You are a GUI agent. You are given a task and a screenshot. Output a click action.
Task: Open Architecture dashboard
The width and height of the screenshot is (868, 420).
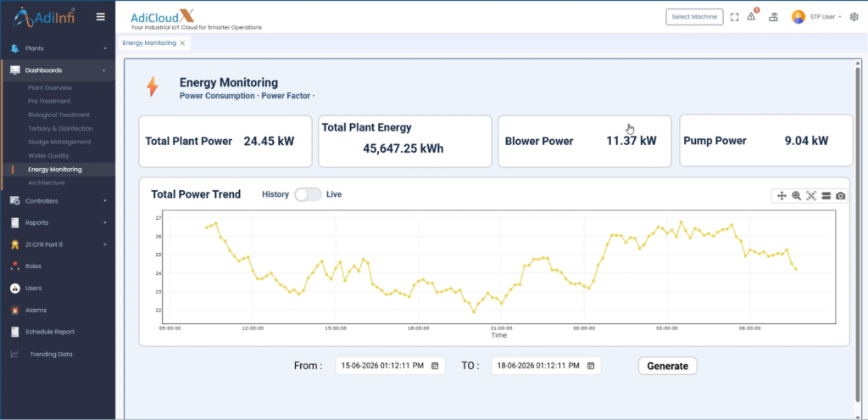[47, 183]
